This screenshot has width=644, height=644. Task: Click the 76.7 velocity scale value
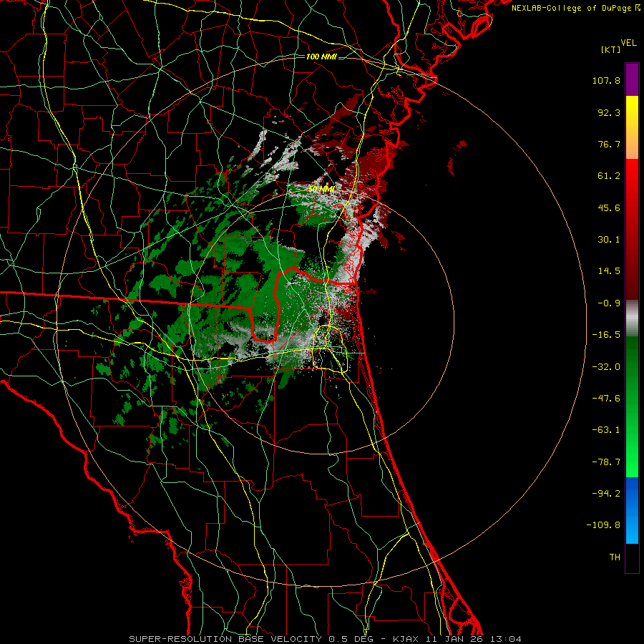609,144
